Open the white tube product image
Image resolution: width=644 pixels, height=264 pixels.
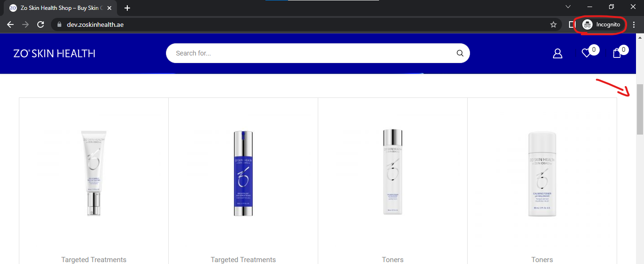coord(94,174)
